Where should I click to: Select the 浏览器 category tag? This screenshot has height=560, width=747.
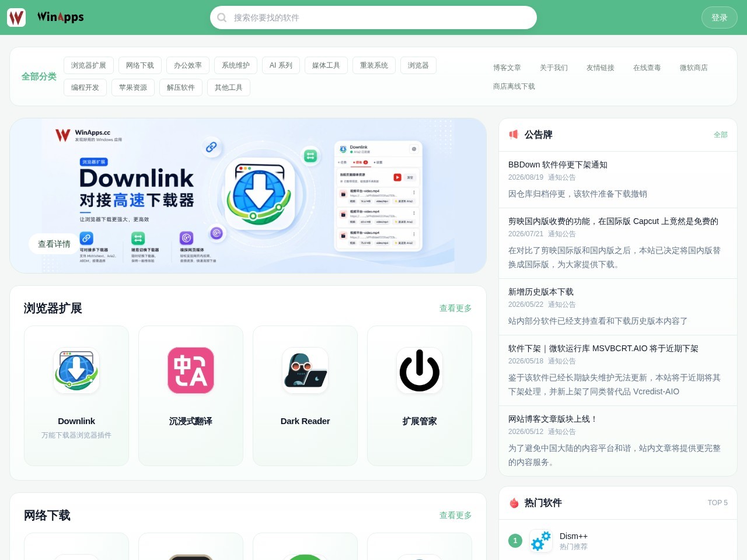[418, 65]
